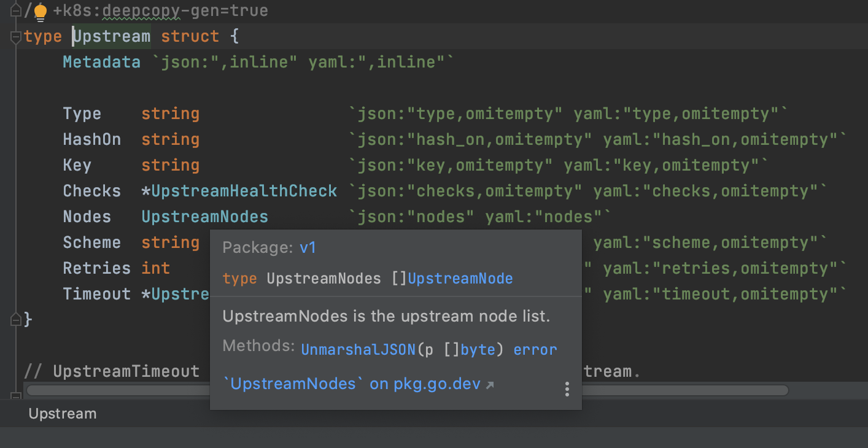Open the popup's three-dot more options menu
868x448 pixels.
pos(567,389)
